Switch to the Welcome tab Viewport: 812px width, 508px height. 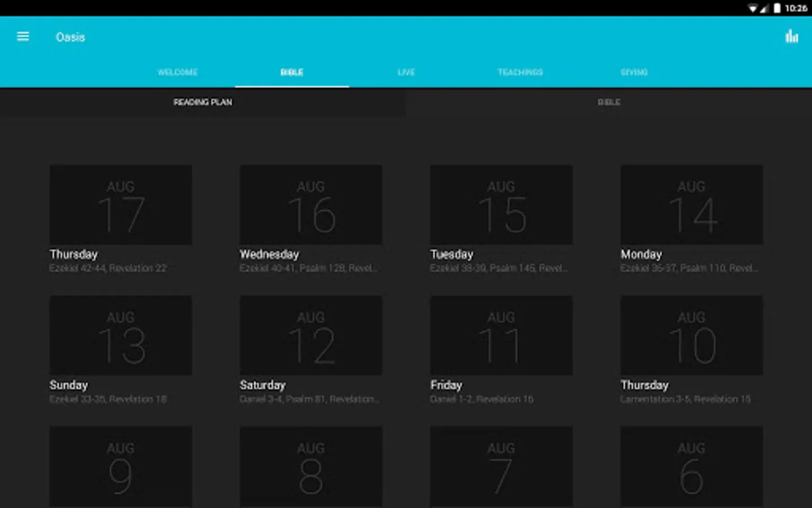point(178,72)
